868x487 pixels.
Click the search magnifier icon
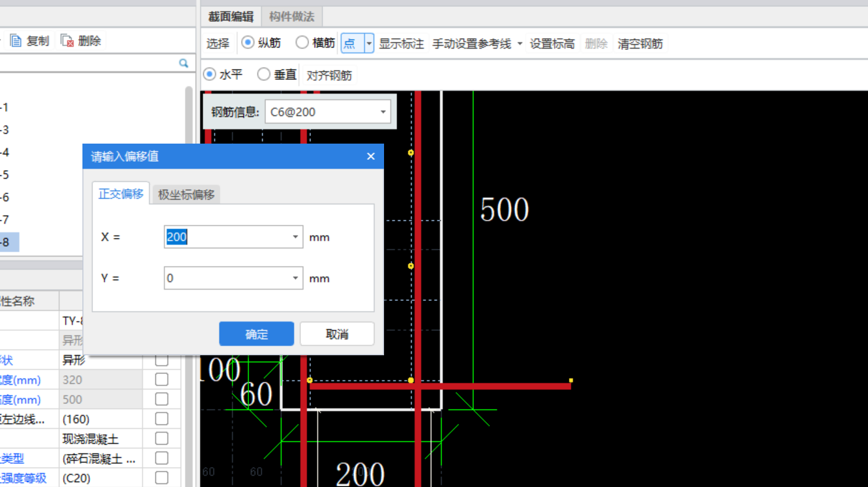click(184, 63)
